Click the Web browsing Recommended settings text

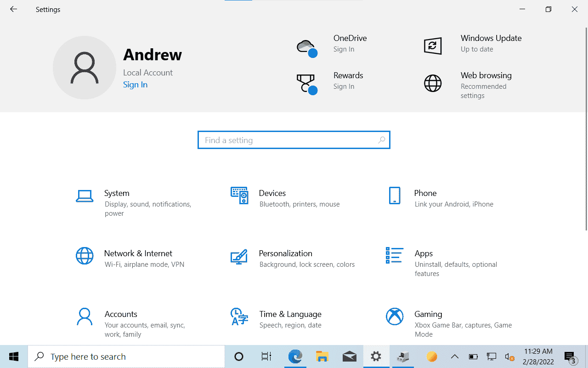(483, 91)
